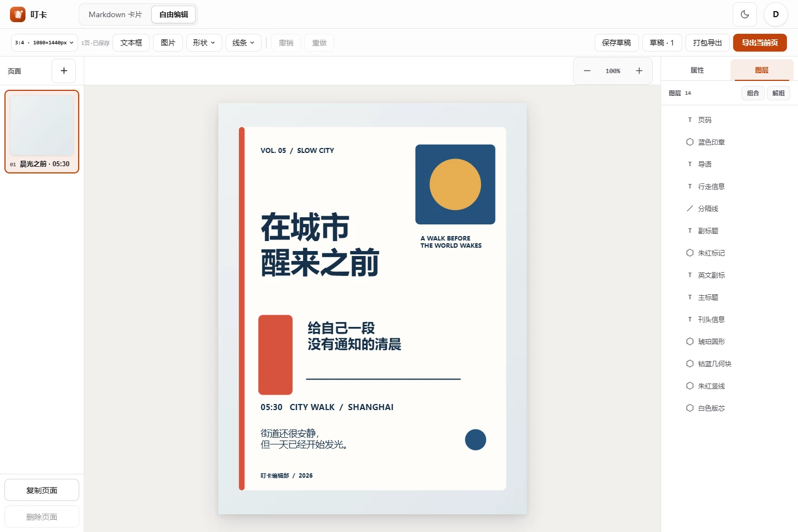Click the 保存草稿 button

(617, 43)
